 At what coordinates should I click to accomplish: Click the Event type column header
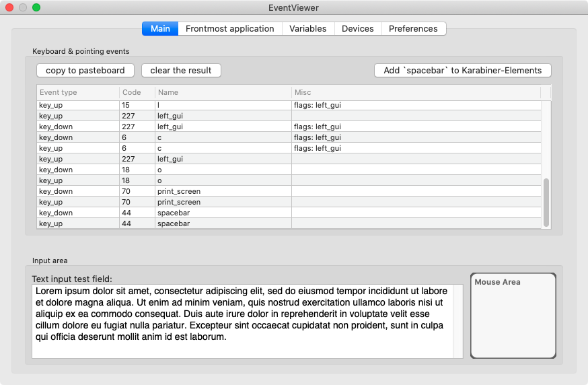tap(77, 92)
